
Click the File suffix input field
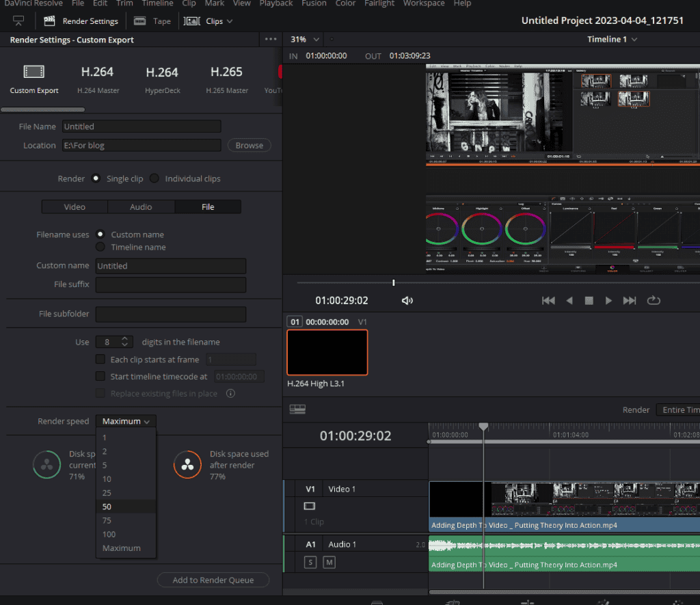click(170, 284)
